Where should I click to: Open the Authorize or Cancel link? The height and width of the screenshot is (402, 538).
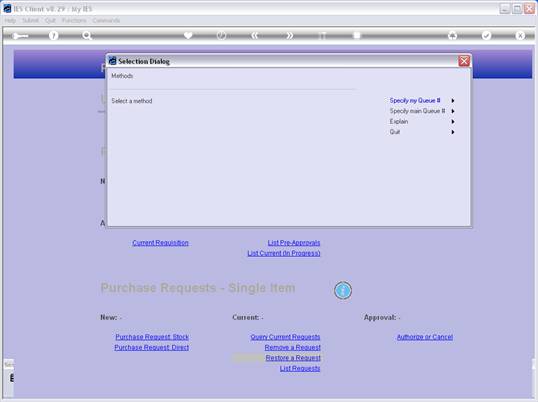pos(425,337)
